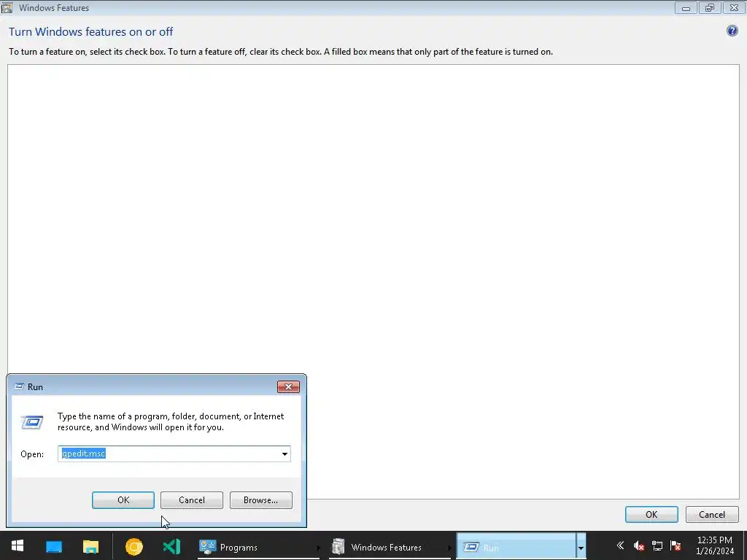Viewport: 747px width, 560px height.
Task: Launch the orange browser taskbar icon
Action: pyautogui.click(x=134, y=546)
